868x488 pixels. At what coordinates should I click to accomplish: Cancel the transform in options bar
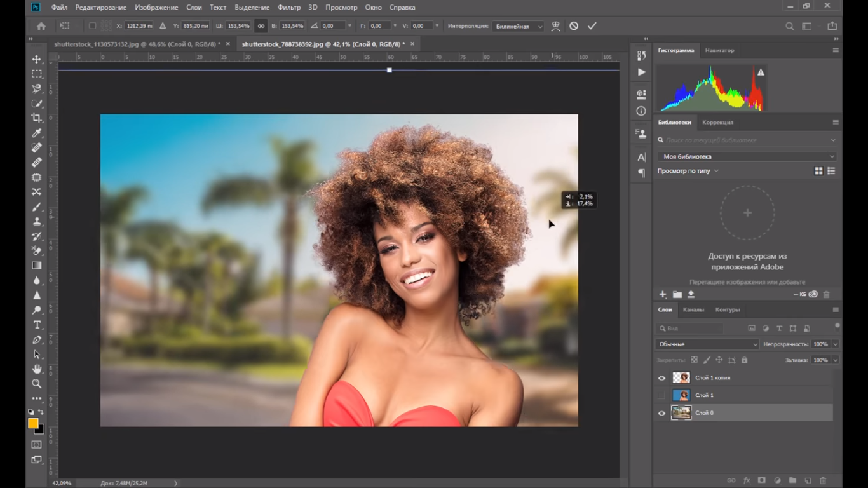click(x=574, y=26)
